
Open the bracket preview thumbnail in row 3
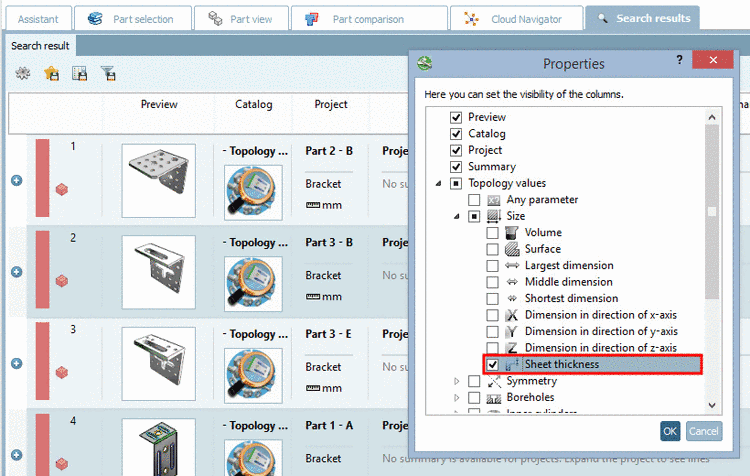[159, 364]
